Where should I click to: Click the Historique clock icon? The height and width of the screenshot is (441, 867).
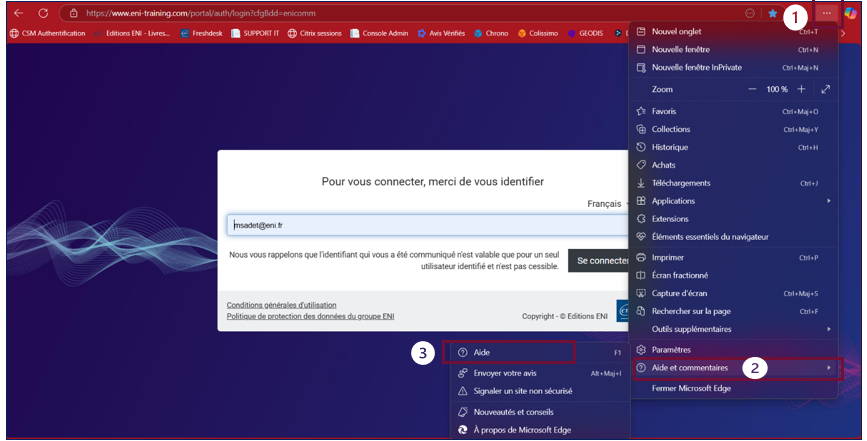pos(641,147)
